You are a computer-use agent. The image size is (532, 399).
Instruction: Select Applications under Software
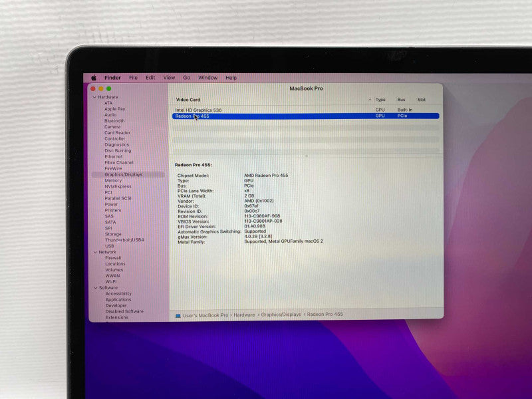click(118, 300)
